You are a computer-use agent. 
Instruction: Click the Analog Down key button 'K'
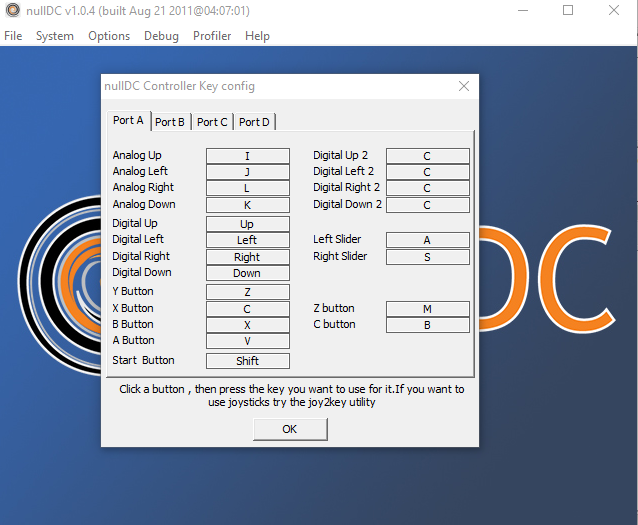247,205
